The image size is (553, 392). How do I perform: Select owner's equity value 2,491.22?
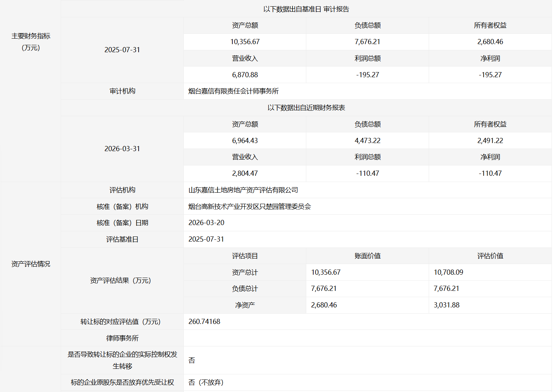click(x=490, y=141)
